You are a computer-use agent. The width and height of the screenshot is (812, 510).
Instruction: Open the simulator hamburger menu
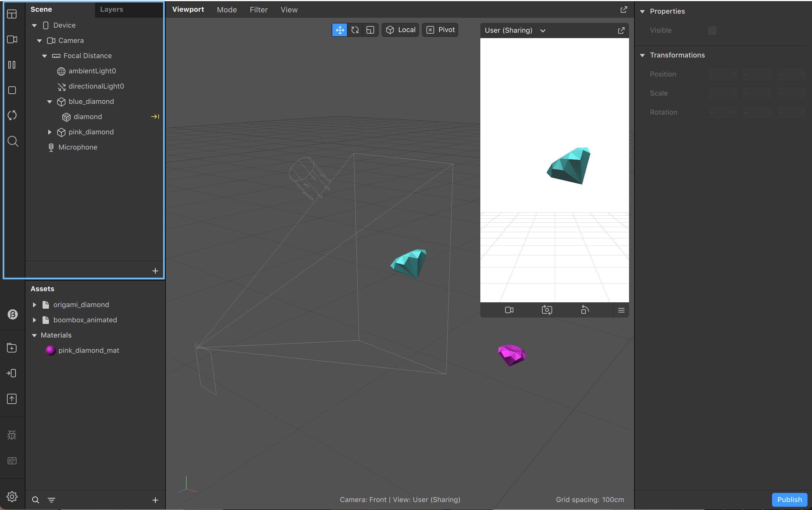pyautogui.click(x=621, y=310)
